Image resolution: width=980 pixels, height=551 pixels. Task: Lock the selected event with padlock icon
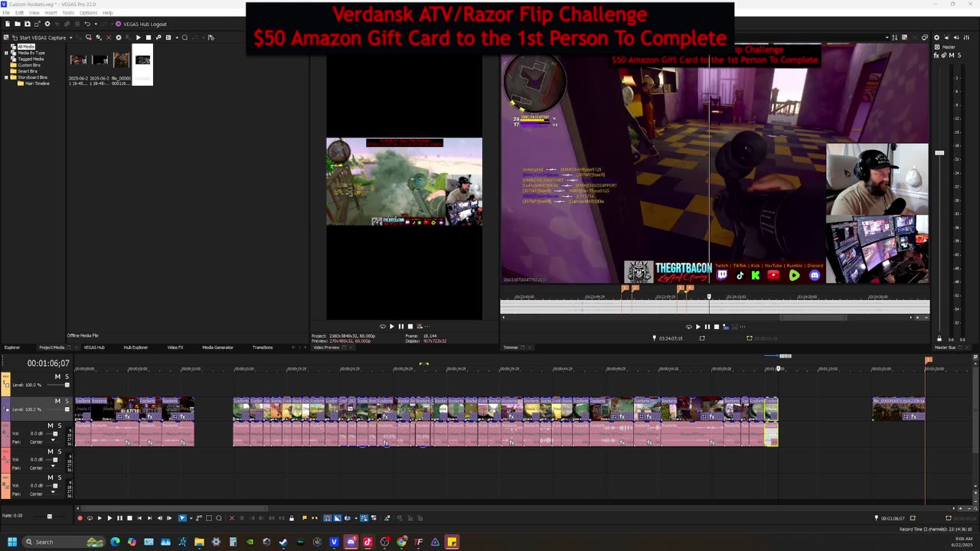(292, 518)
